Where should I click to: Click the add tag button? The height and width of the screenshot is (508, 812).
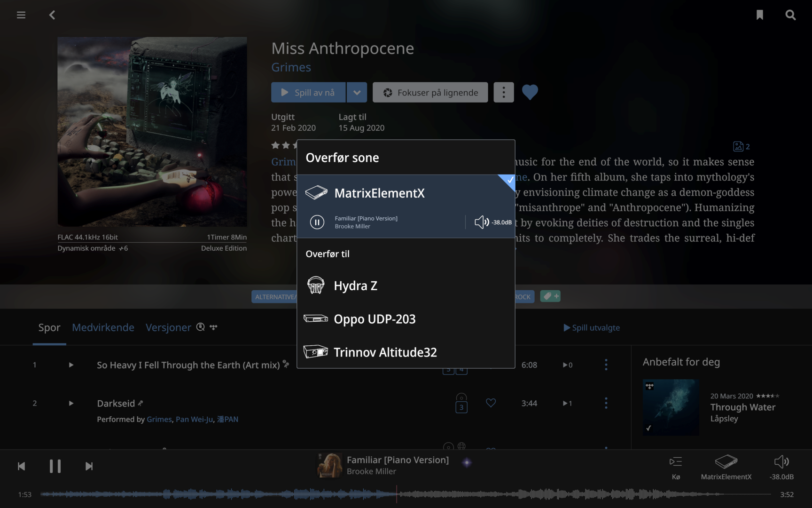[x=550, y=296]
